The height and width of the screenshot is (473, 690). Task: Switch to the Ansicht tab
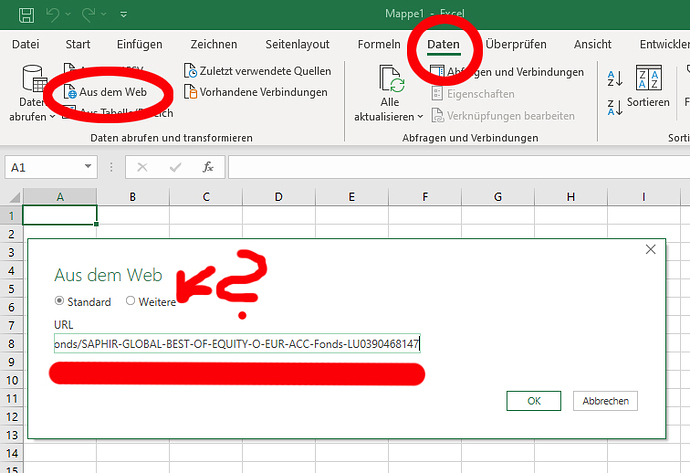point(592,44)
